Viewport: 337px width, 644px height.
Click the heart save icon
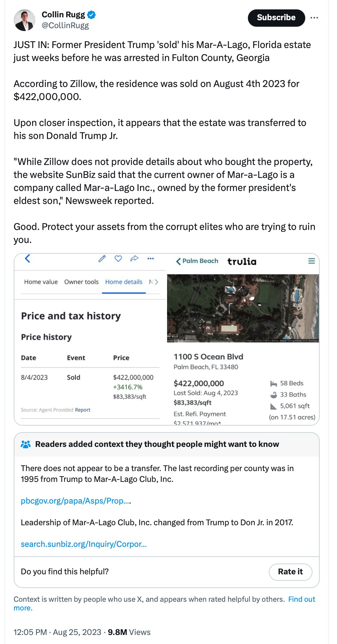coord(118,258)
